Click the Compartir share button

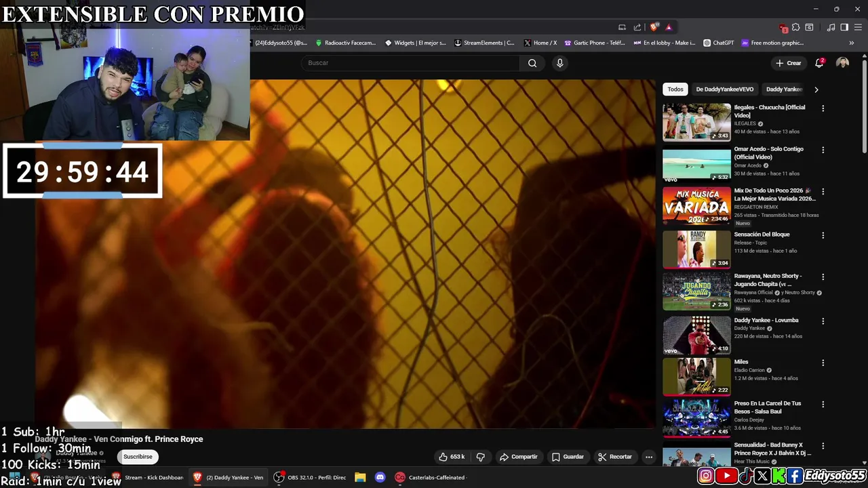[518, 457]
